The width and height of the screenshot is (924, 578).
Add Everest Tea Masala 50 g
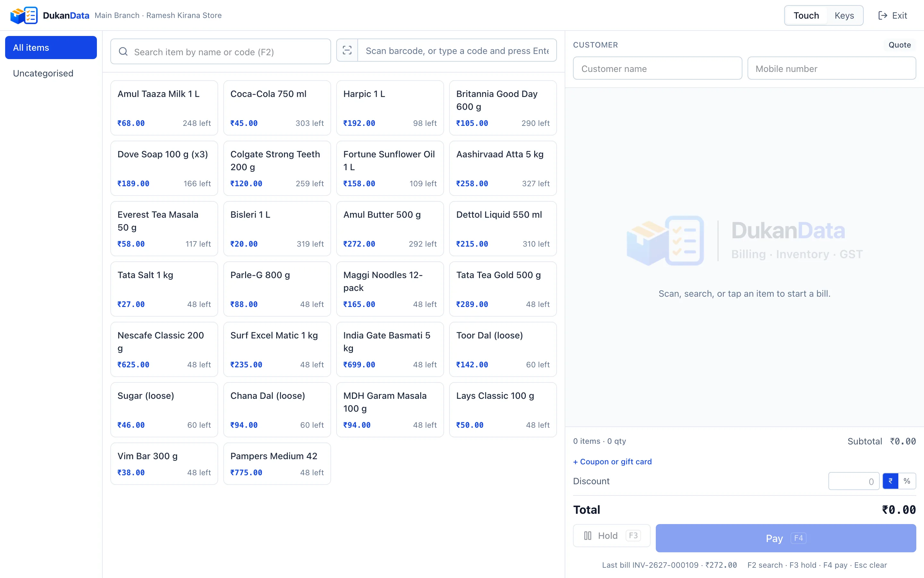[x=164, y=229]
